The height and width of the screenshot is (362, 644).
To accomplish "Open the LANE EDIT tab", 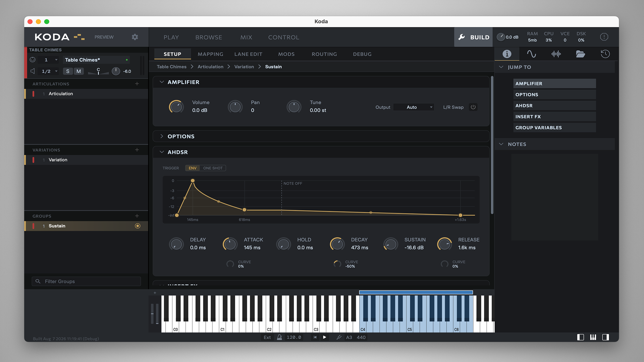I will point(248,54).
